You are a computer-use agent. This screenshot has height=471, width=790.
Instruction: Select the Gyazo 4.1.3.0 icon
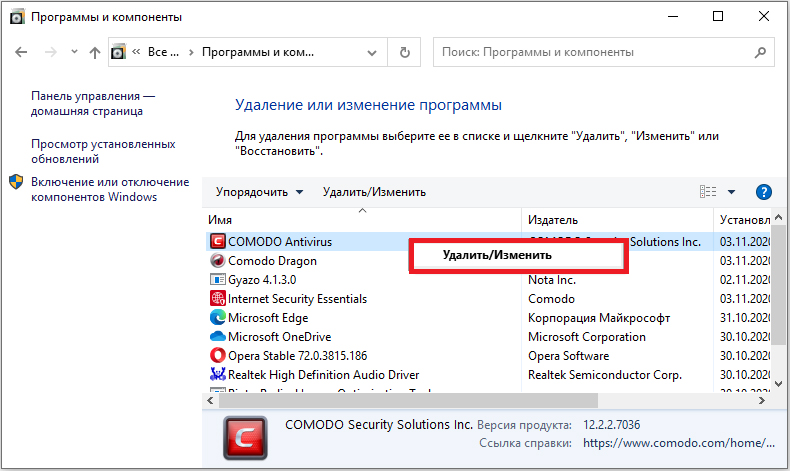217,280
